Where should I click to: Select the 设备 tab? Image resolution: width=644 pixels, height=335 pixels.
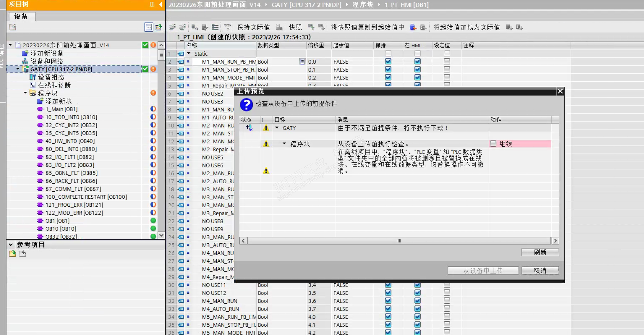(21, 16)
